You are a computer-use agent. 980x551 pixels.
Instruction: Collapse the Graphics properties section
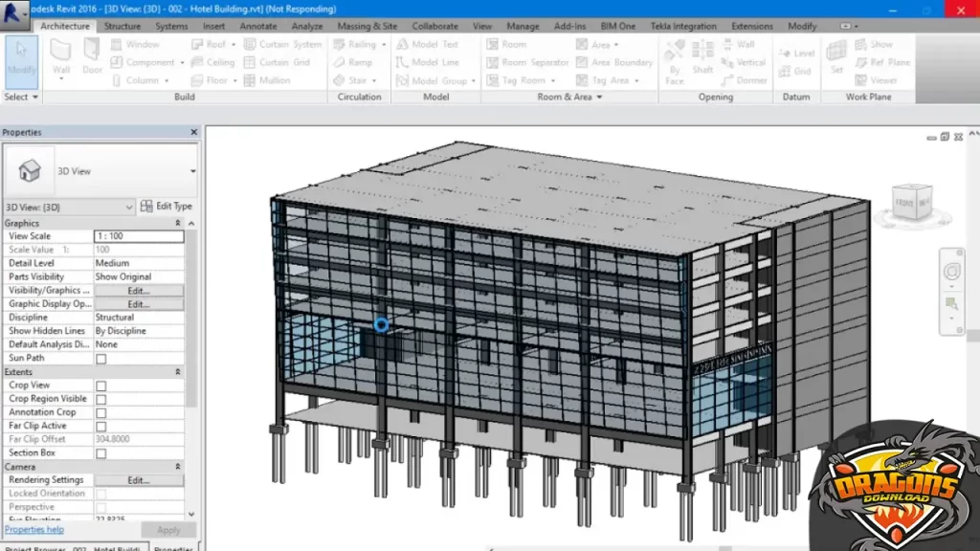coord(177,223)
